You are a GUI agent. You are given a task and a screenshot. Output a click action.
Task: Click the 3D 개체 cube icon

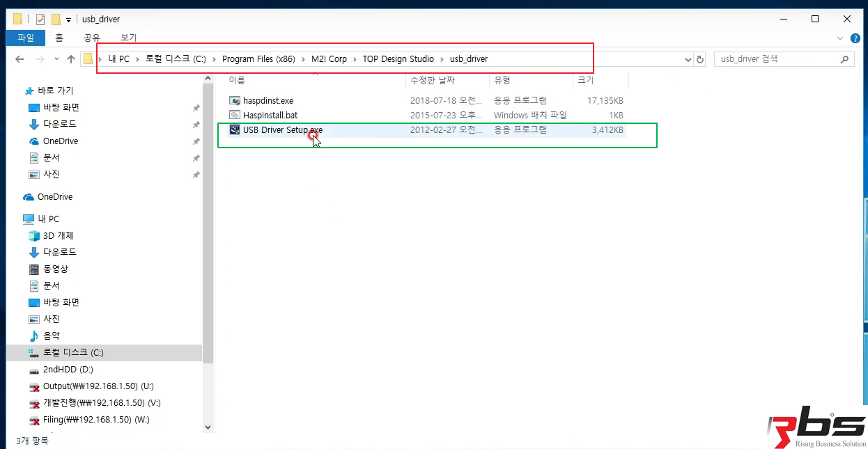tap(34, 235)
